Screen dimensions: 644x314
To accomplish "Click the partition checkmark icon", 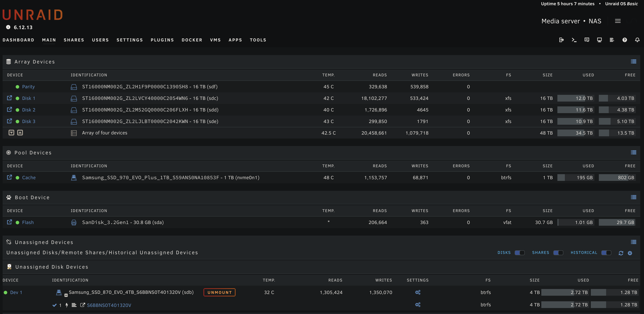I will point(55,305).
